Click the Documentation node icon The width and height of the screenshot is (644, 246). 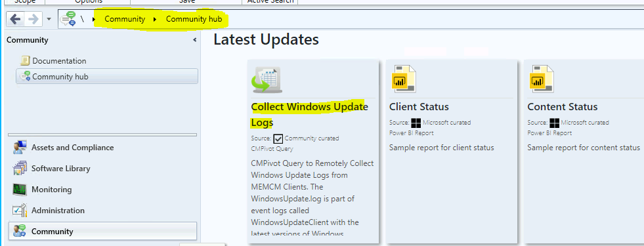(x=25, y=61)
